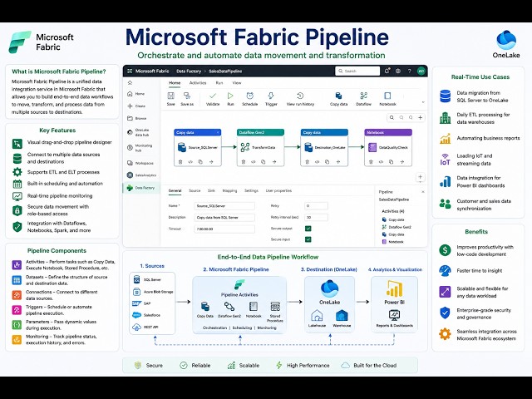Open the User properties tab
This screenshot has width=532, height=399.
tap(278, 190)
